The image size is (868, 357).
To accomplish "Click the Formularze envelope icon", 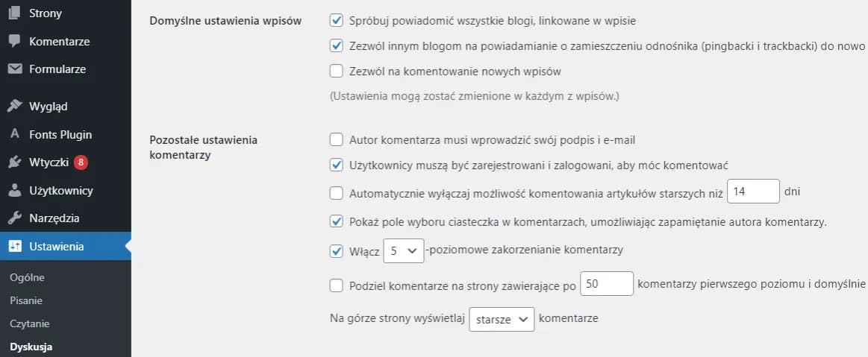I will (x=14, y=69).
